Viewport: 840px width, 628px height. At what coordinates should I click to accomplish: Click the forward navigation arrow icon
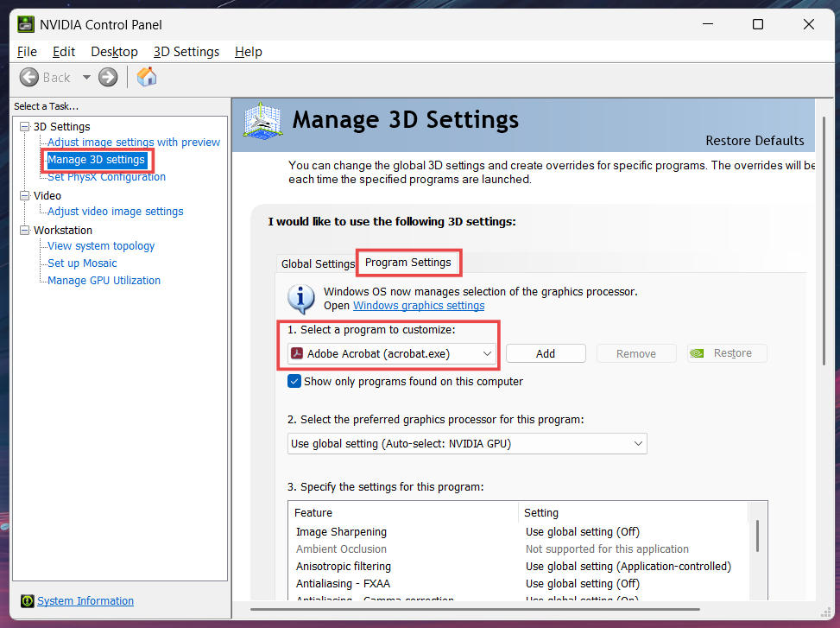tap(106, 77)
